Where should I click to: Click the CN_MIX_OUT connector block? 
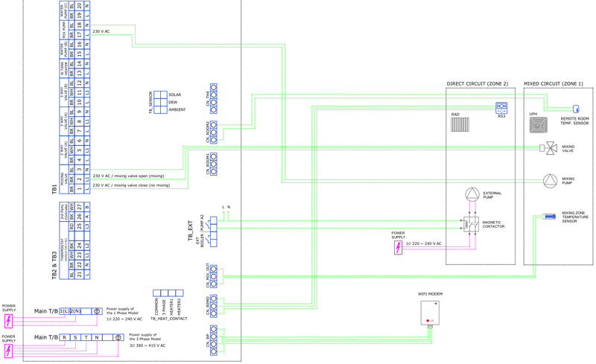click(x=214, y=276)
